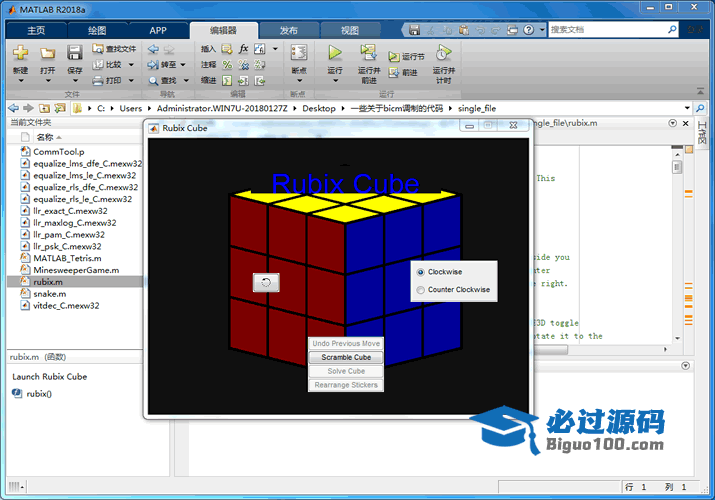Viewport: 715px width, 500px height.
Task: Click the 保存 (Save) floppy disk icon
Action: pos(74,52)
